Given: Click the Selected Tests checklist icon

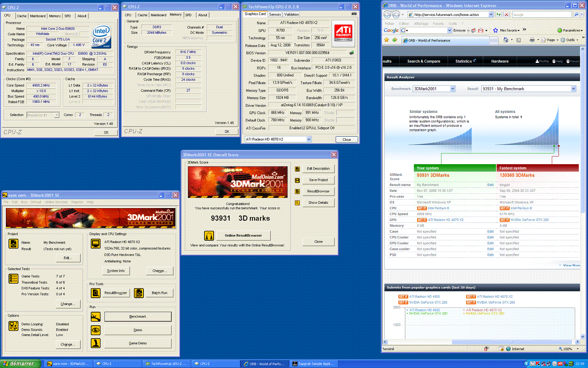Looking at the screenshot, I should 13,279.
